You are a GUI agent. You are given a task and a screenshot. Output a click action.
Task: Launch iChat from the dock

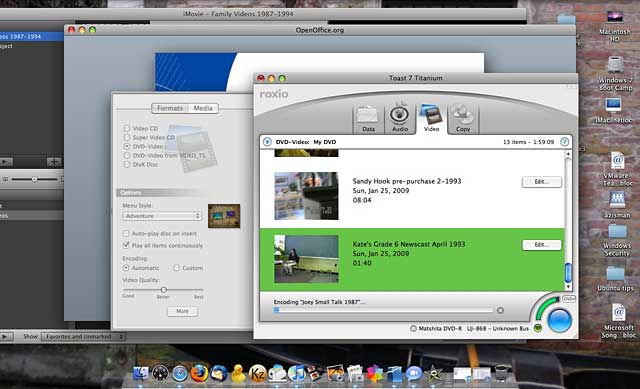(413, 373)
